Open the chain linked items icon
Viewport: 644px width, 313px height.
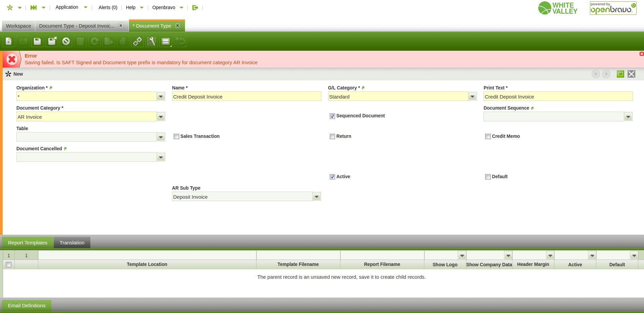(137, 41)
